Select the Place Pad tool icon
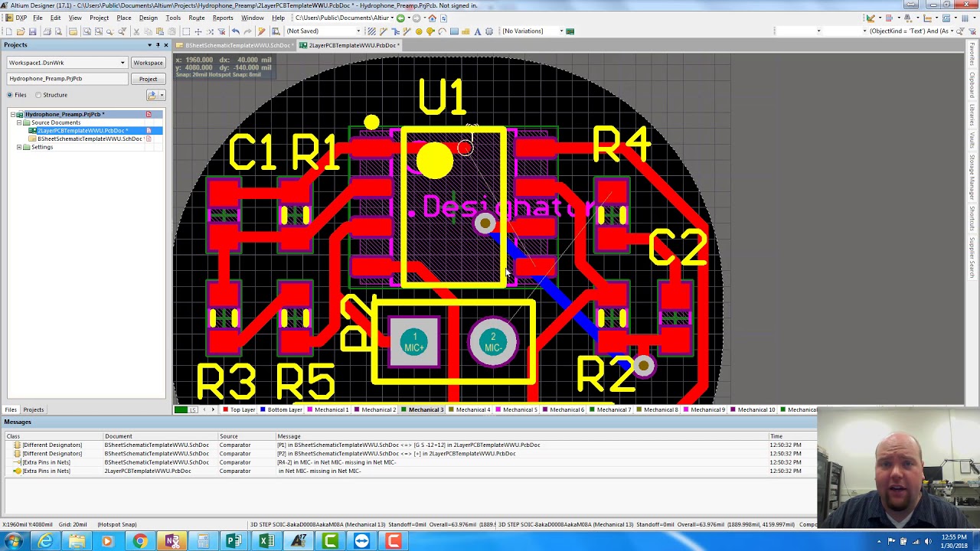The image size is (980, 551). (419, 31)
